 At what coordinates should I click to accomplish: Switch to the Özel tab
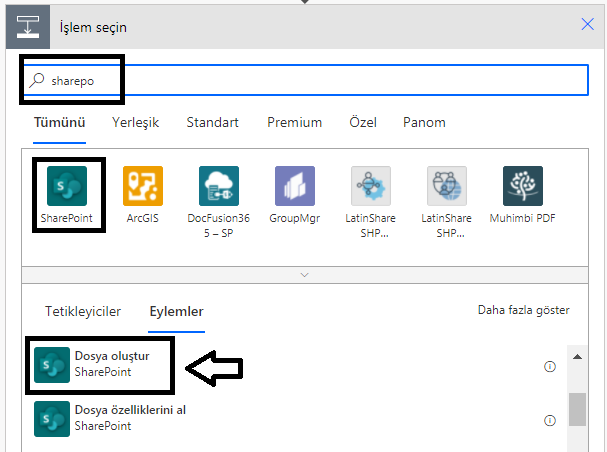click(363, 122)
